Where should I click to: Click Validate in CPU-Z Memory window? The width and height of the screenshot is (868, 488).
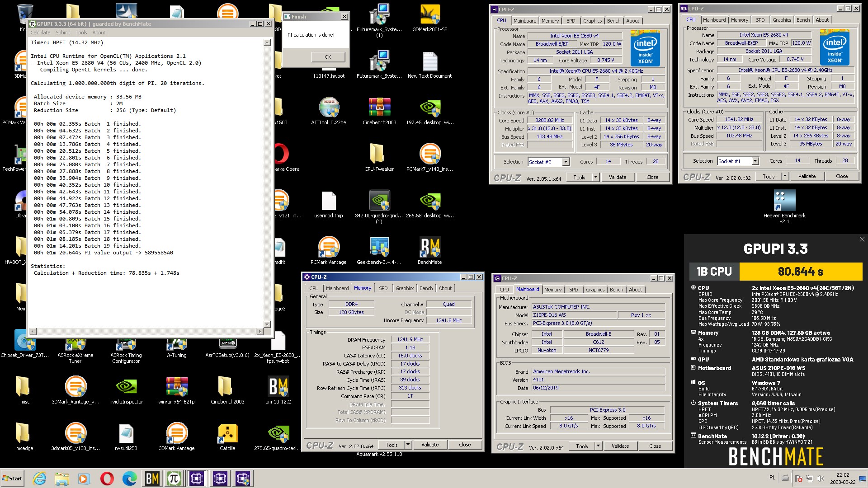point(430,445)
